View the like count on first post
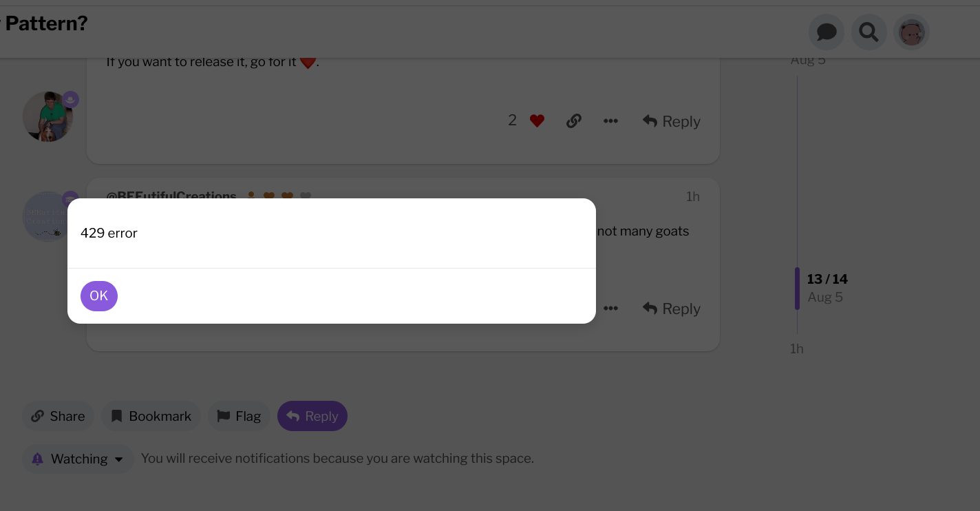This screenshot has height=511, width=980. tap(512, 121)
